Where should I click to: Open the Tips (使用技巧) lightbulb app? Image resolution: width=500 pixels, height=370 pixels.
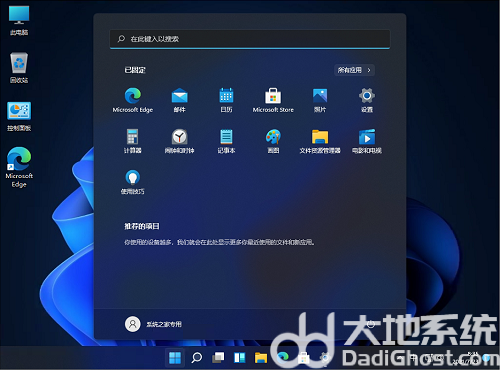point(133,182)
